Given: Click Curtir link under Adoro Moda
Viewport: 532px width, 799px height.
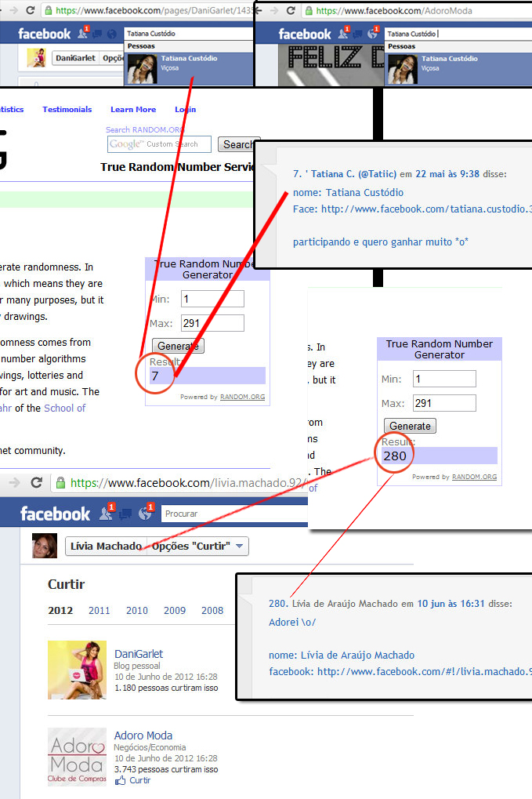Looking at the screenshot, I should (140, 781).
